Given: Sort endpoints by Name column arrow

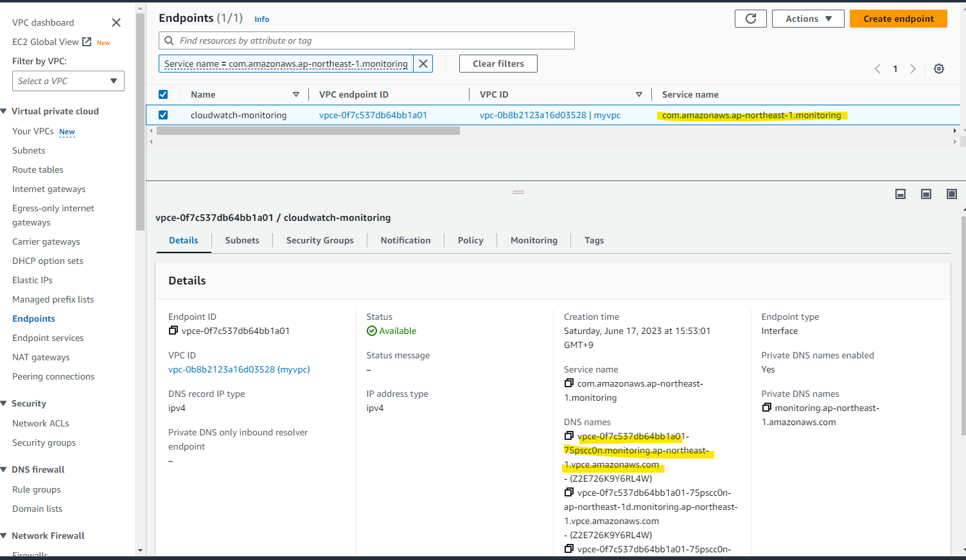Looking at the screenshot, I should pos(296,94).
